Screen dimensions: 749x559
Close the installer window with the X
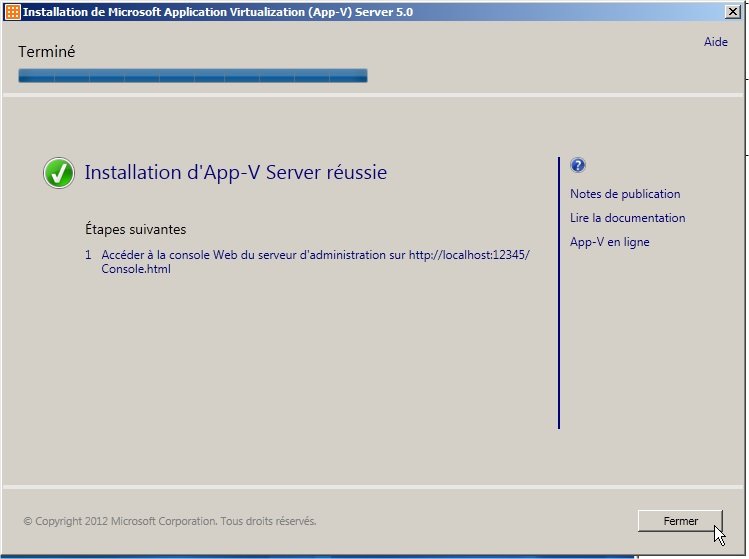(733, 12)
